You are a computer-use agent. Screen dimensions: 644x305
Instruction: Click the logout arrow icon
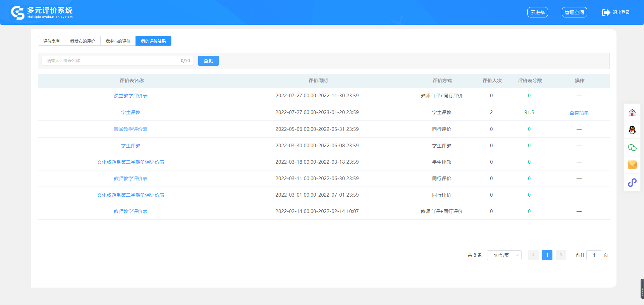606,12
